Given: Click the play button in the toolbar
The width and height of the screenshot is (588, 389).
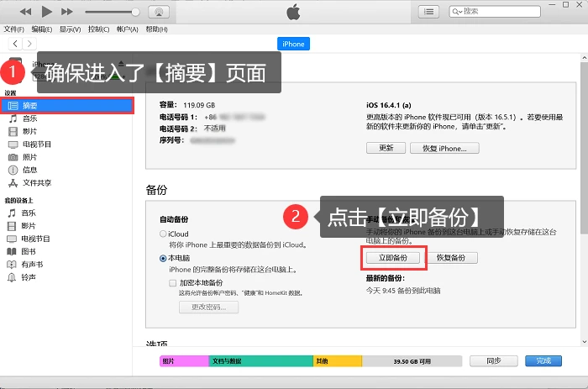Looking at the screenshot, I should pos(46,12).
